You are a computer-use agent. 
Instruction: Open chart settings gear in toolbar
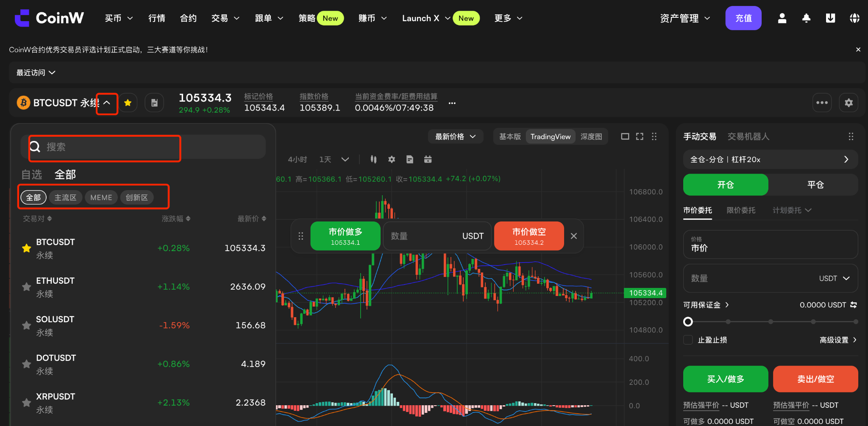(x=392, y=159)
